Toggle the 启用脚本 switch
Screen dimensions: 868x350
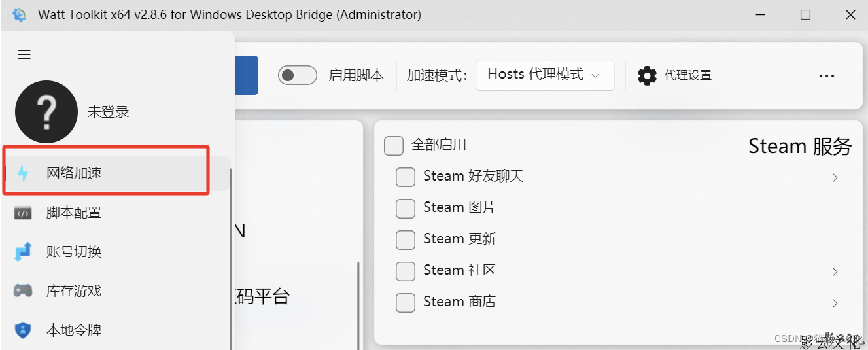point(297,75)
